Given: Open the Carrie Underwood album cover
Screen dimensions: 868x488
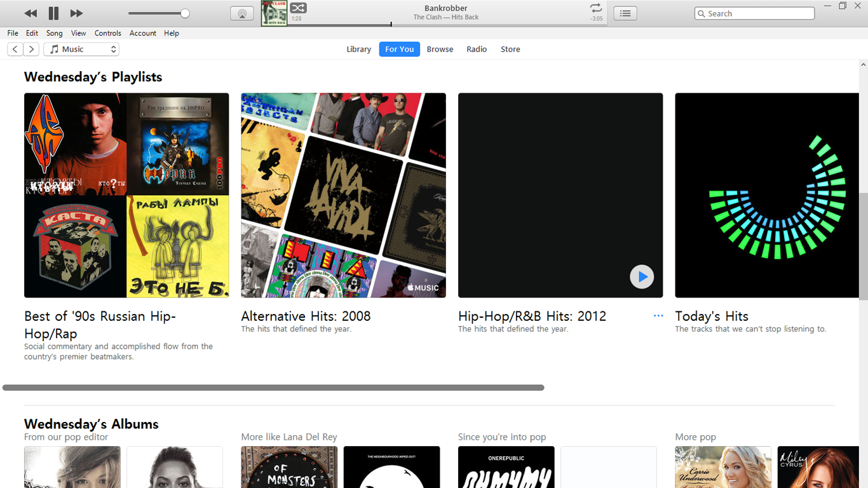Looking at the screenshot, I should [723, 467].
